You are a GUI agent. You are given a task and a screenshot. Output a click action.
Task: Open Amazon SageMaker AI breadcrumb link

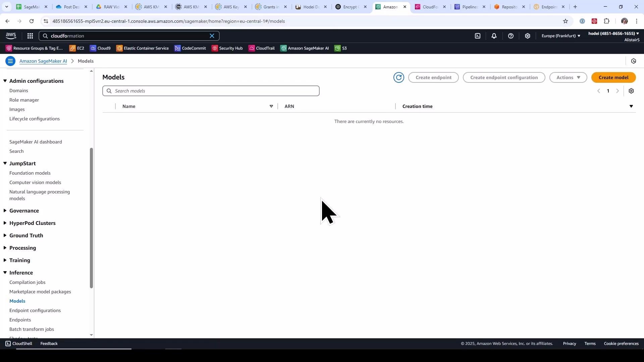(x=43, y=61)
